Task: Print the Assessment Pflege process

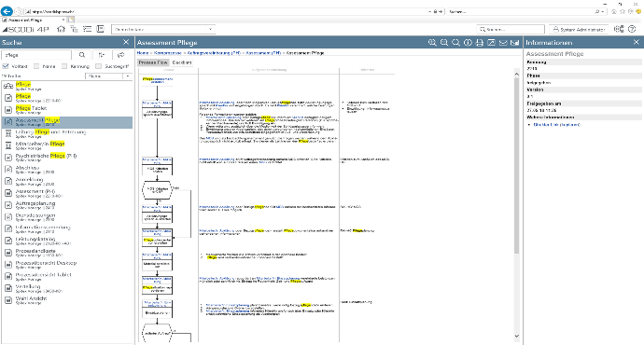Action: pyautogui.click(x=480, y=43)
